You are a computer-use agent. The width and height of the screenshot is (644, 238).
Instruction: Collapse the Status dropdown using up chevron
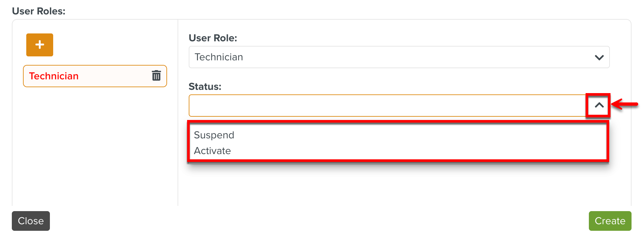coord(599,105)
